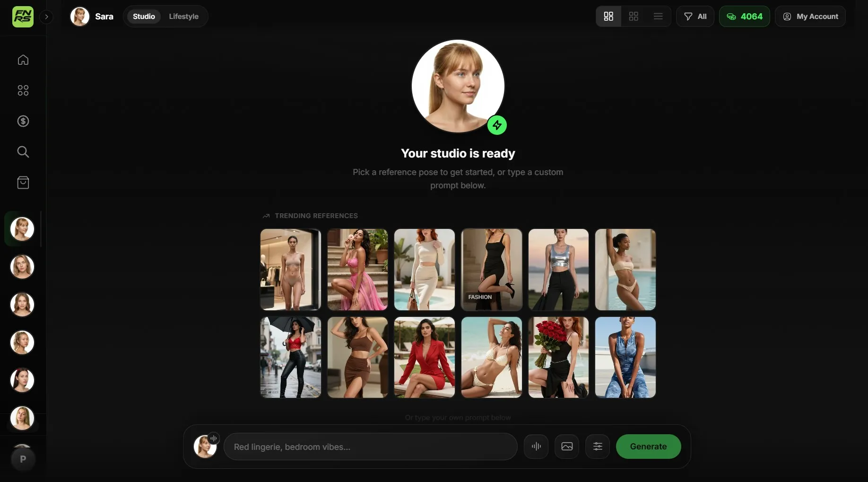Click the voice waveform icon beside prompt

[536, 447]
